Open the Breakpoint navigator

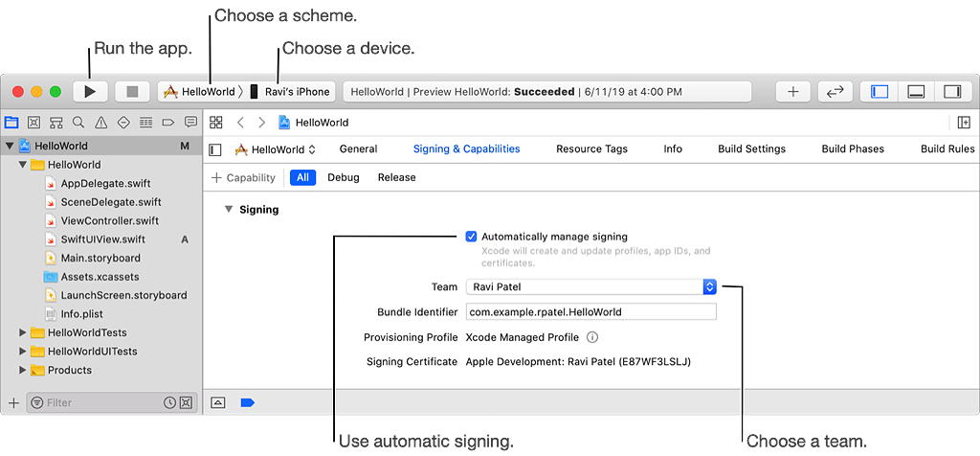pyautogui.click(x=168, y=122)
